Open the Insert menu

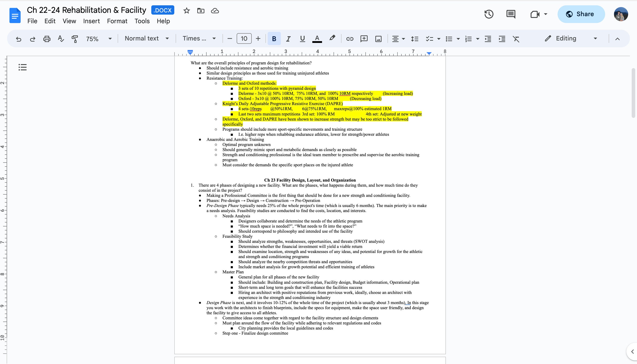91,21
